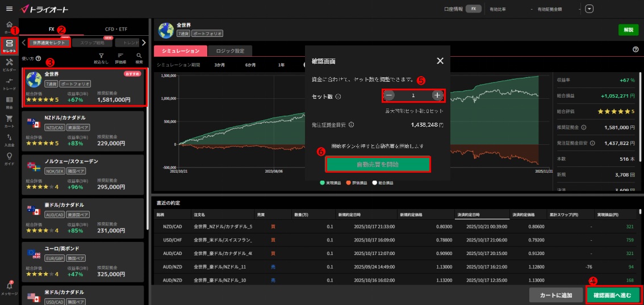The width and height of the screenshot is (644, 305).
Task: Switch to the CFD・ETF tab
Action: (x=116, y=29)
